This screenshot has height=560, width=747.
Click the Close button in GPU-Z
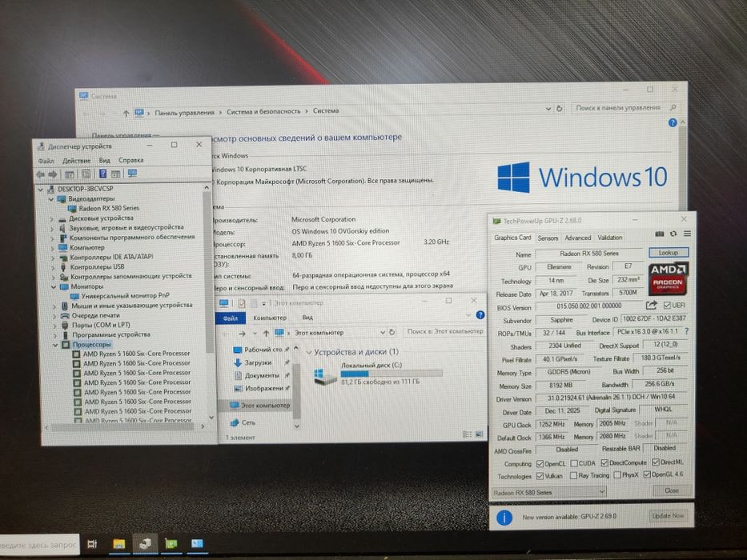tap(671, 490)
